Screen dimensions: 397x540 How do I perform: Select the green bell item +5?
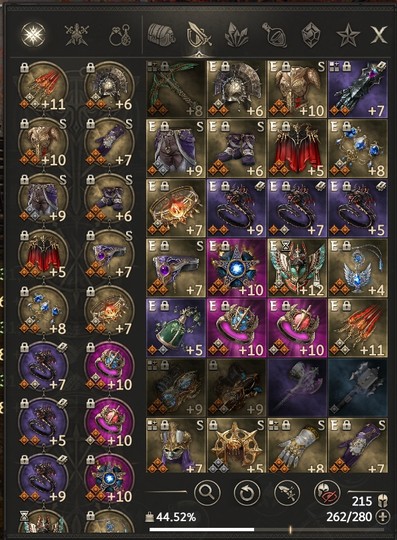coord(176,328)
